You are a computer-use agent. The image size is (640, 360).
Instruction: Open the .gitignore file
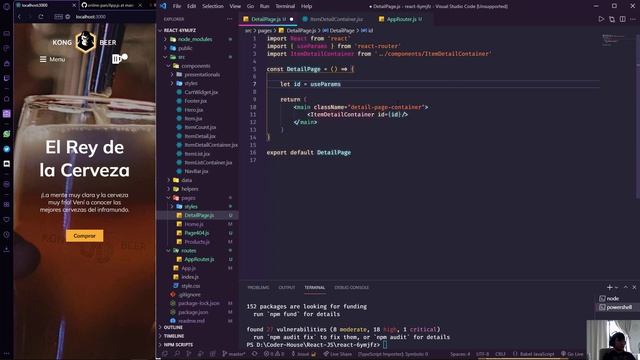190,294
